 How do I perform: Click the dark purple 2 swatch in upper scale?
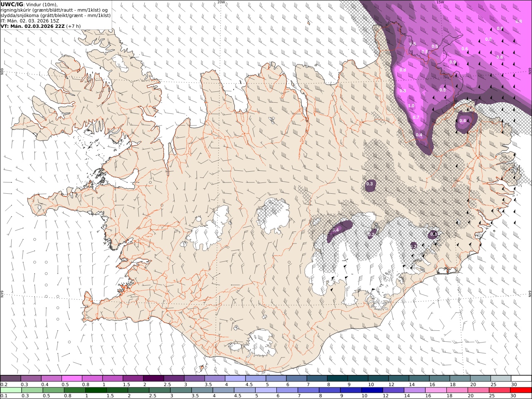pos(154,378)
